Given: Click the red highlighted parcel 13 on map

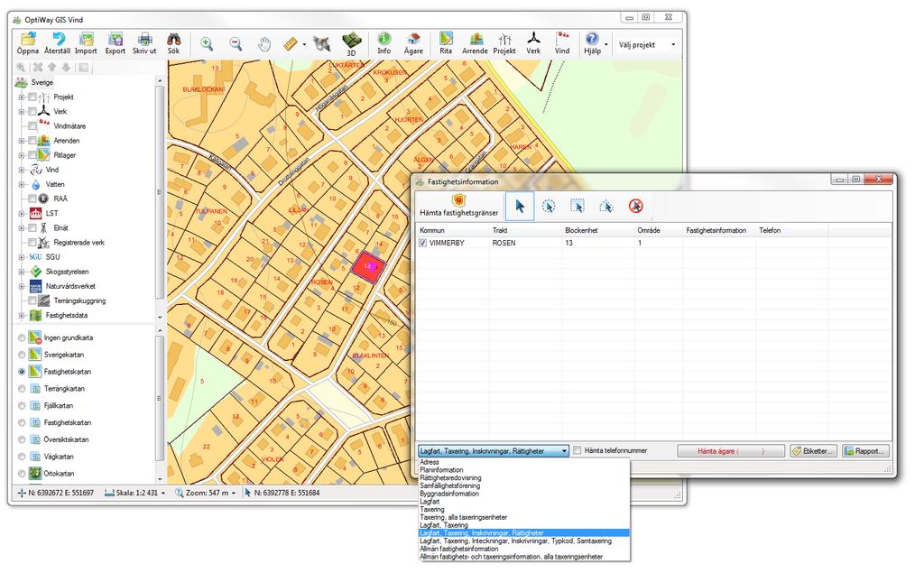Looking at the screenshot, I should (368, 267).
